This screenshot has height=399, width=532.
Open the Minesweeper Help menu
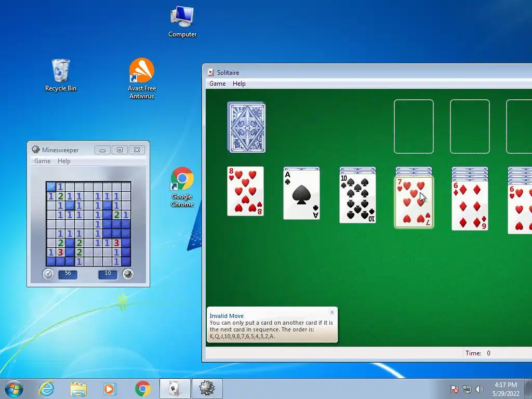(x=64, y=161)
